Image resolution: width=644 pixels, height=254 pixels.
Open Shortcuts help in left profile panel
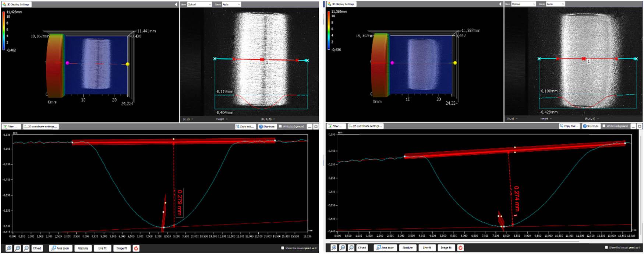(267, 126)
